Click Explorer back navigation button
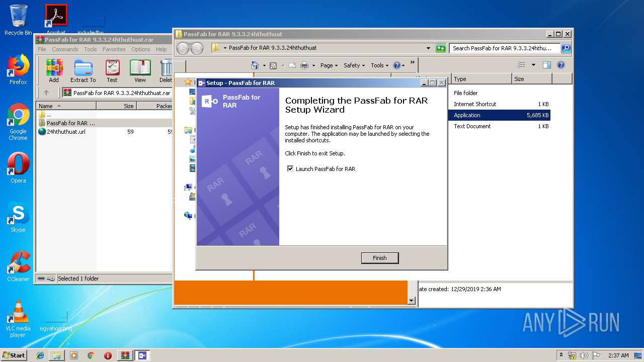The height and width of the screenshot is (362, 644). 183,48
